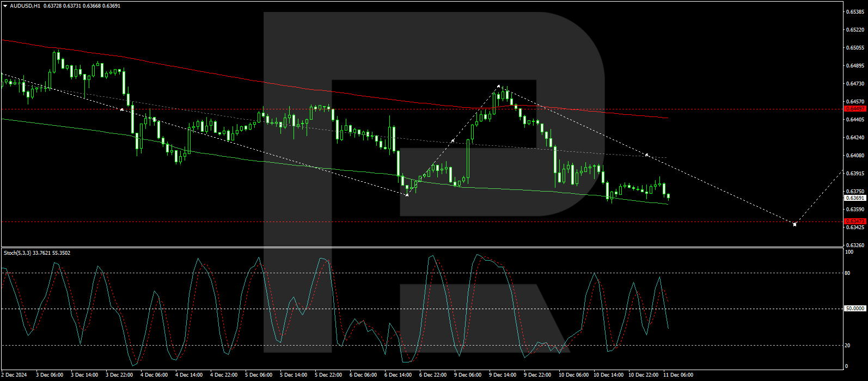Select the red 0.63473 price level tag
The height and width of the screenshot is (381, 868).
click(854, 221)
